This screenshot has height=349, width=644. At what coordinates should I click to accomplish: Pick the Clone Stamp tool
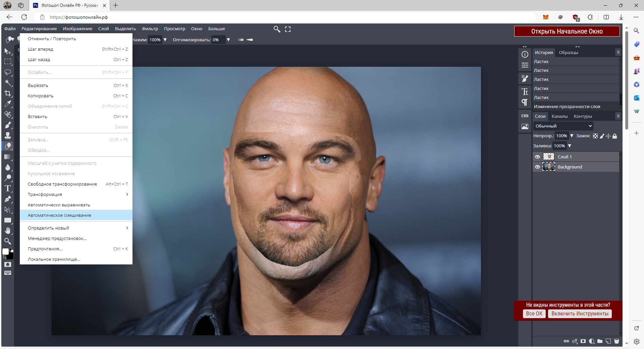point(8,136)
